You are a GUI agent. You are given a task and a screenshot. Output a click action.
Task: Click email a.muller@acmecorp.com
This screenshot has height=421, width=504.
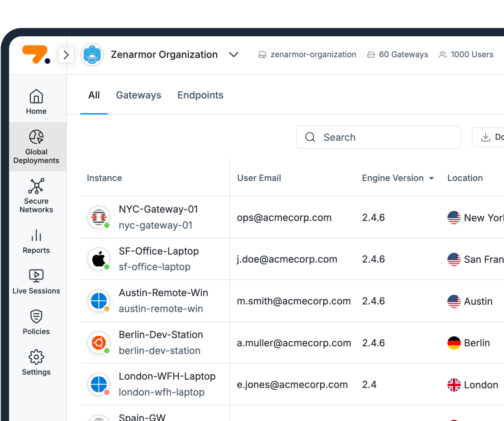pos(294,343)
